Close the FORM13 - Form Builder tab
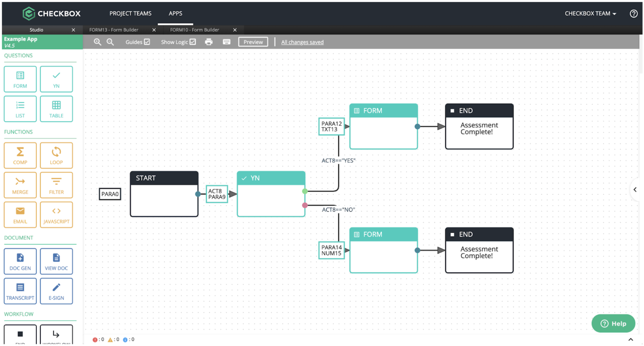This screenshot has width=644, height=346. [154, 30]
